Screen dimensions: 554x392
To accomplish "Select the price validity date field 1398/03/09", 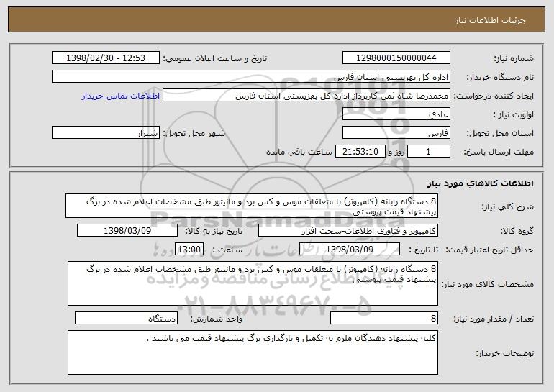I will coord(350,250).
